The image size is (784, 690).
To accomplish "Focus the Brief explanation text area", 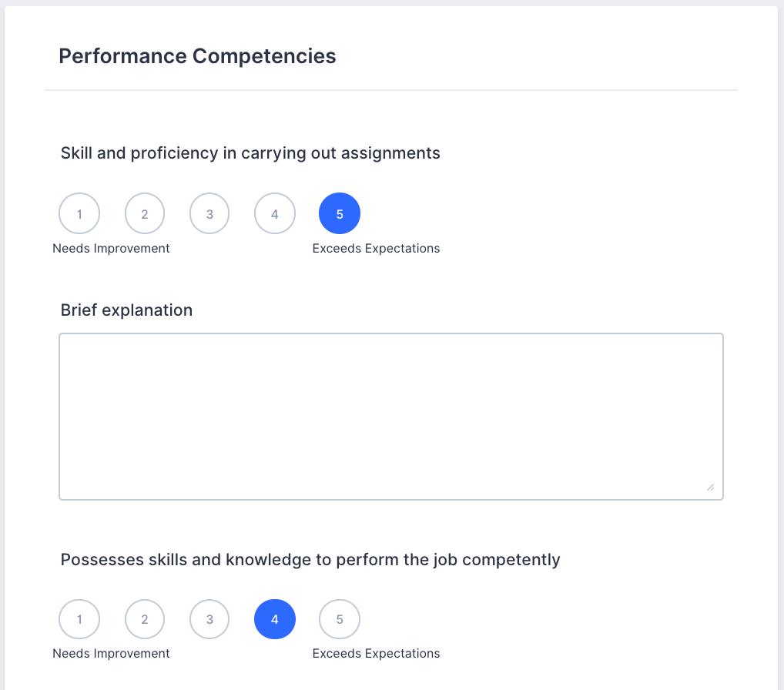I will click(x=390, y=416).
